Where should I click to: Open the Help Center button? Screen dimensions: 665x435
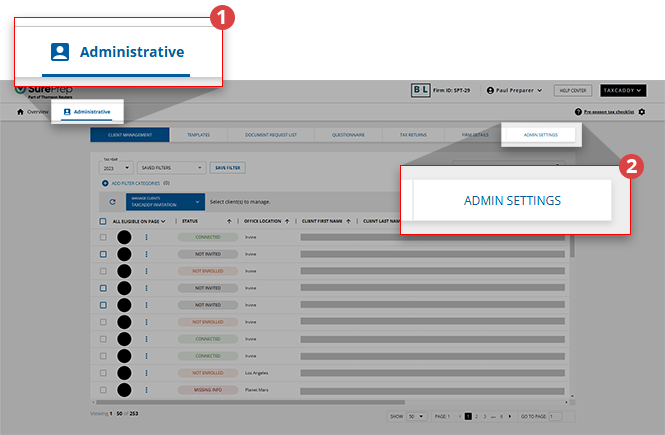coord(573,90)
